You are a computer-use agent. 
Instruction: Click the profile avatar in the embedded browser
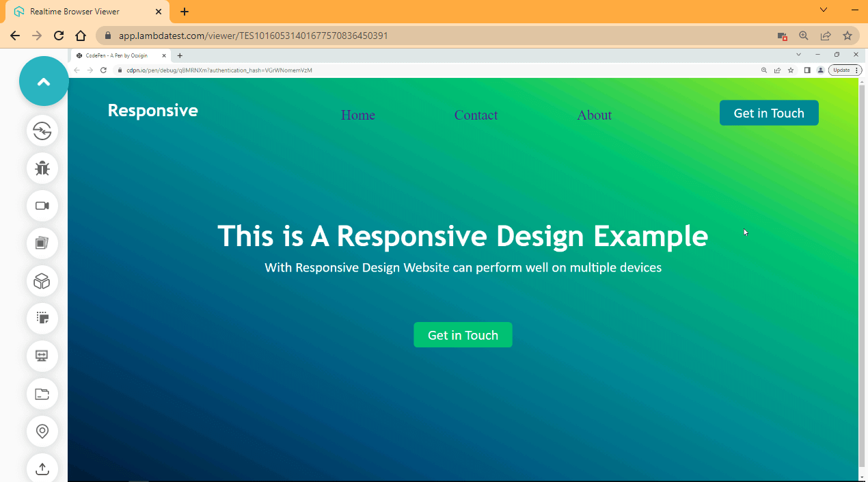(x=820, y=70)
